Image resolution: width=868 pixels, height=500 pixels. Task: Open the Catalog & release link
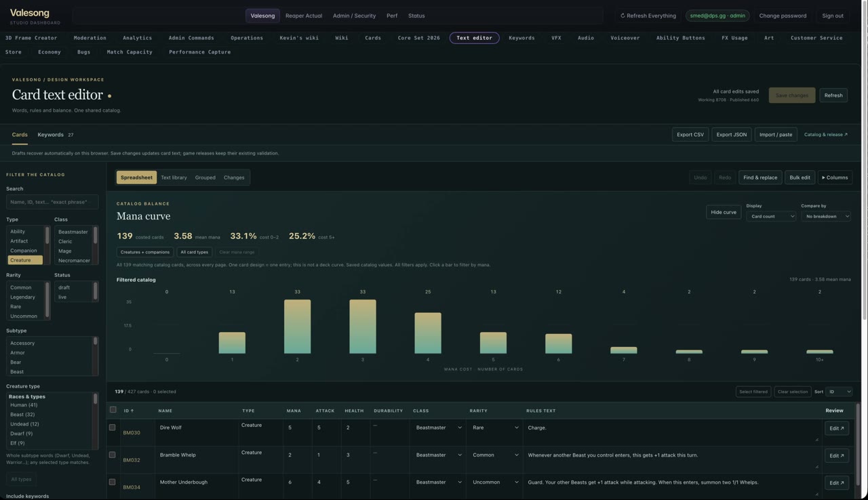click(826, 135)
